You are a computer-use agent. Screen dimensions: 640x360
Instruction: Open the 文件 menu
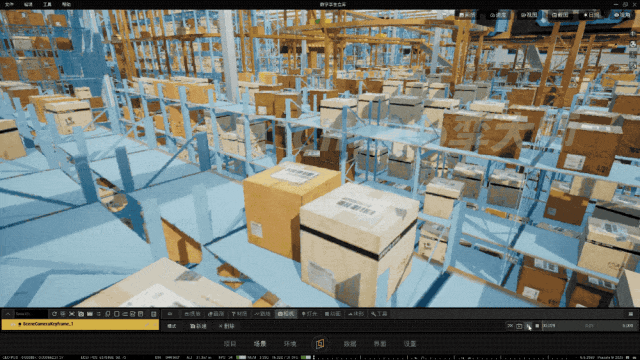click(9, 4)
